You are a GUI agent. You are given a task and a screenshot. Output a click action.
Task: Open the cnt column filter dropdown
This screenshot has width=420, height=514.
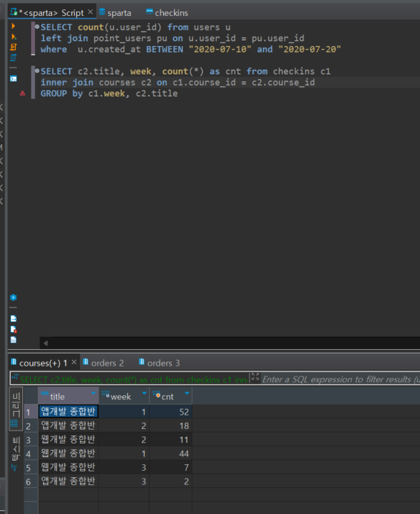click(x=187, y=393)
